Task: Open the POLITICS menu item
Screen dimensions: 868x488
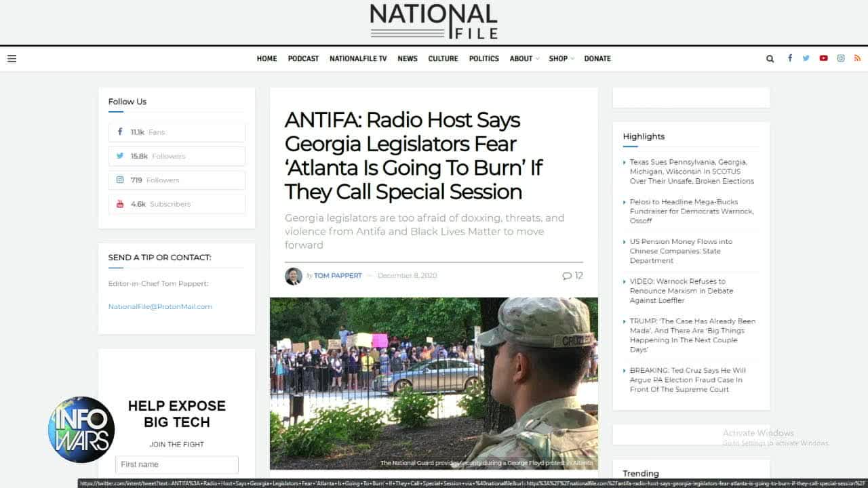Action: point(484,58)
